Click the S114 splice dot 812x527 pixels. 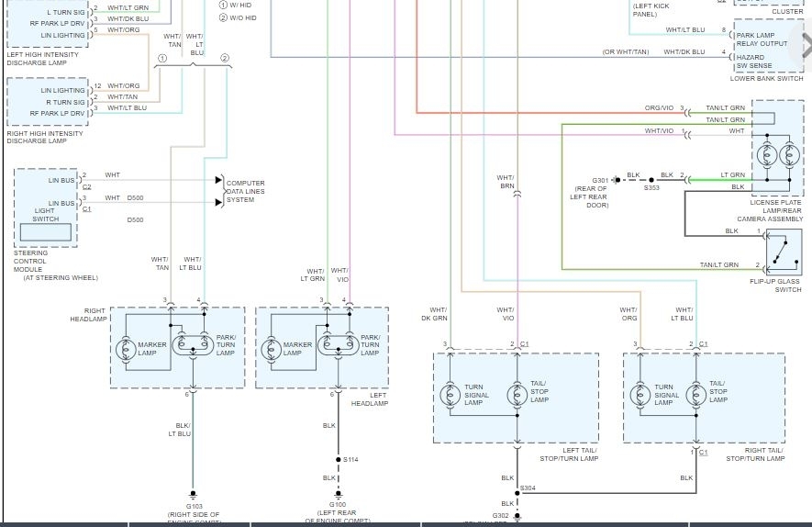coord(339,460)
